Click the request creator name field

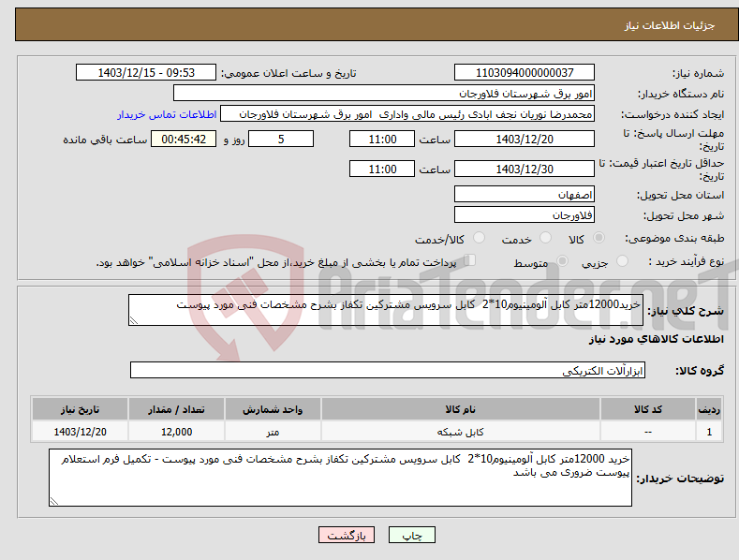click(407, 114)
